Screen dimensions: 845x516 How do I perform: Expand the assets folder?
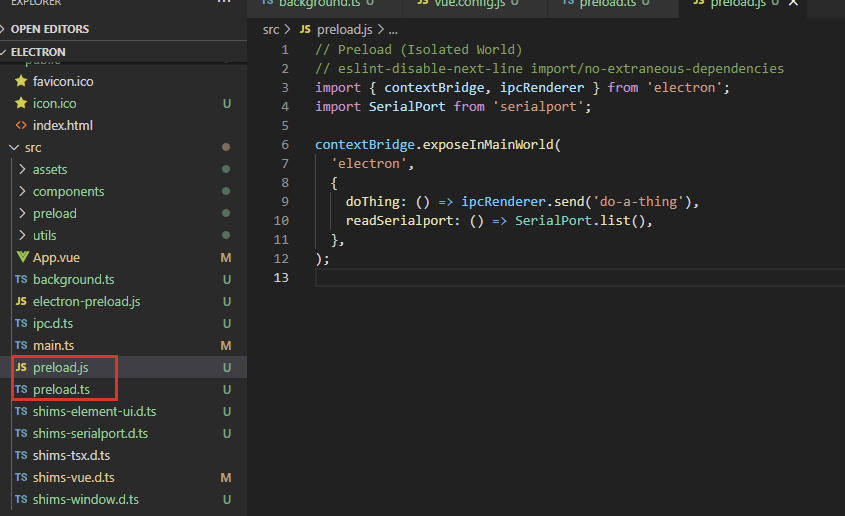pyautogui.click(x=123, y=170)
